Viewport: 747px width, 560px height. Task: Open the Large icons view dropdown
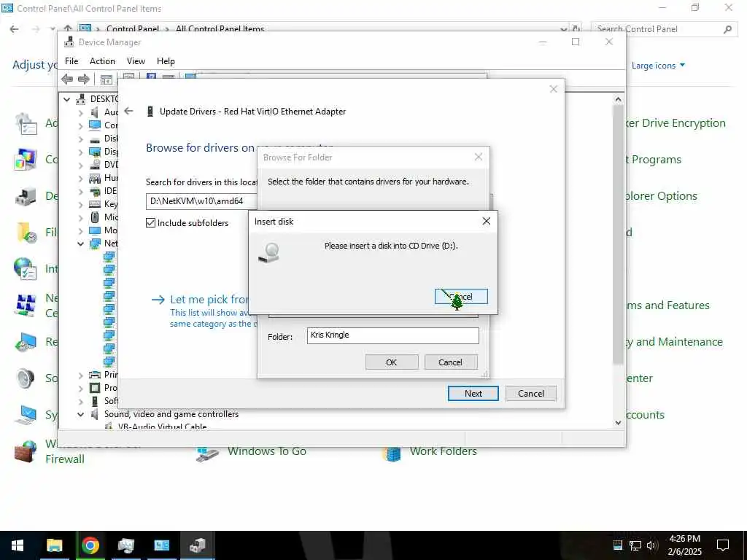658,65
